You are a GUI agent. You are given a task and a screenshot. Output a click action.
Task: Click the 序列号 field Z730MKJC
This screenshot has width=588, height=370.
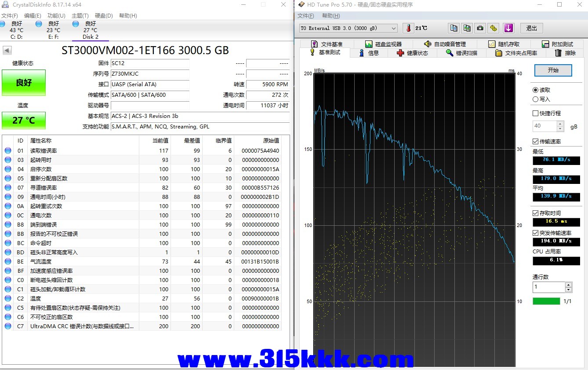coord(150,74)
